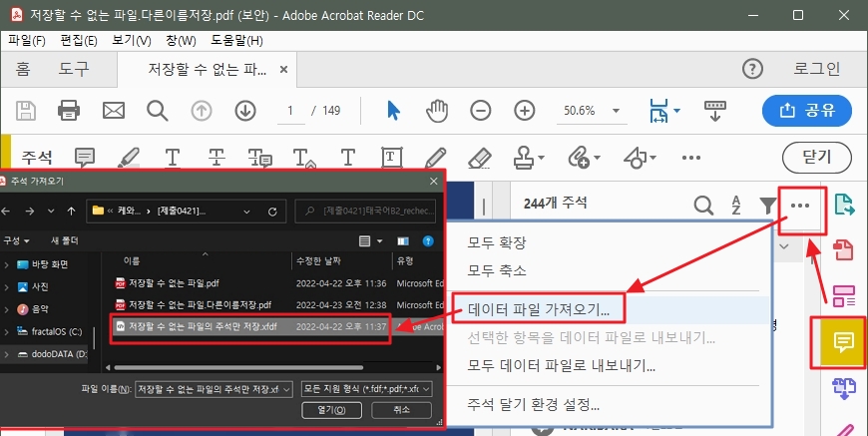Sort comments with the A-Z icon

736,206
